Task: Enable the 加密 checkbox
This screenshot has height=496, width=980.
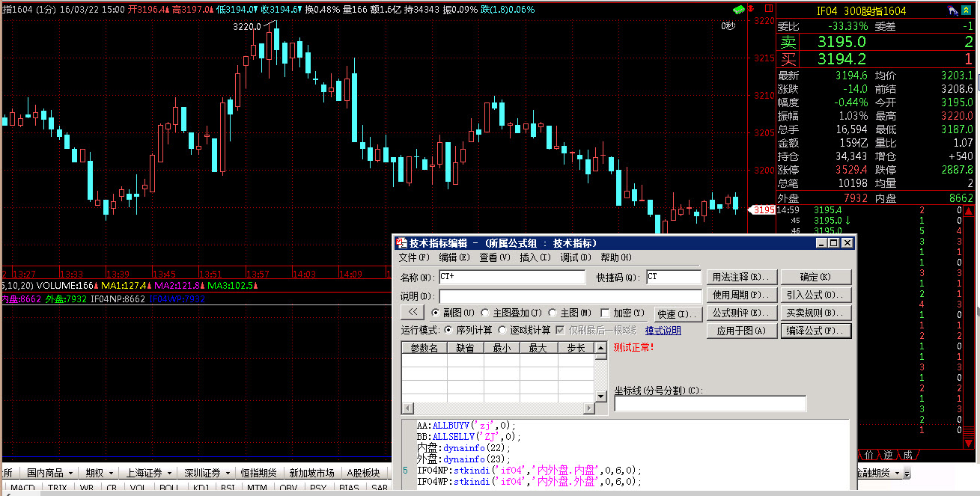Action: tap(605, 313)
